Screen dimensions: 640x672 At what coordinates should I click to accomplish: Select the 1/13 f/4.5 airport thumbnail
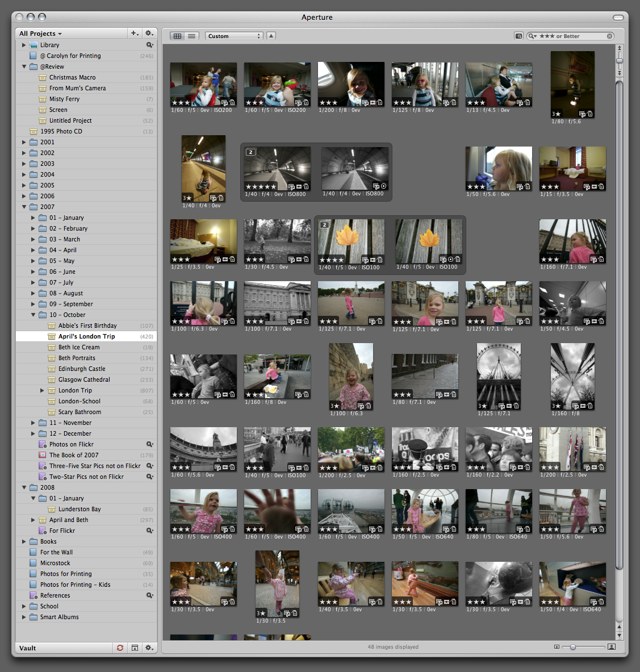click(499, 85)
